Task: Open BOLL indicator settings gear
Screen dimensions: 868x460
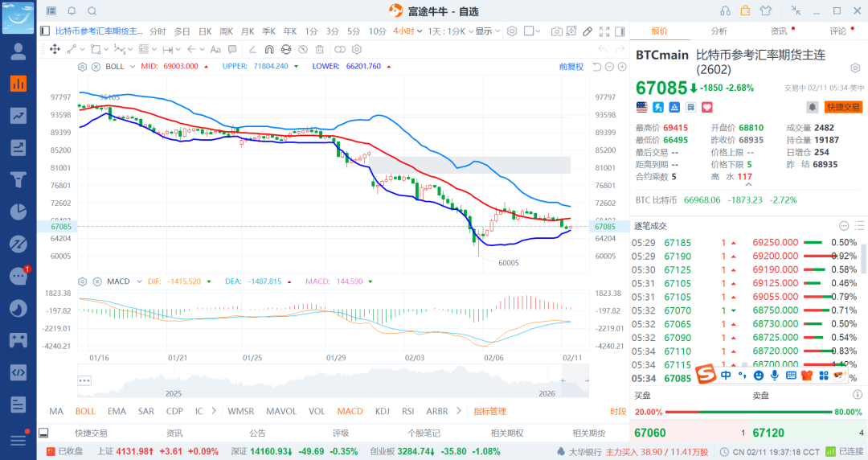Action: 83,67
